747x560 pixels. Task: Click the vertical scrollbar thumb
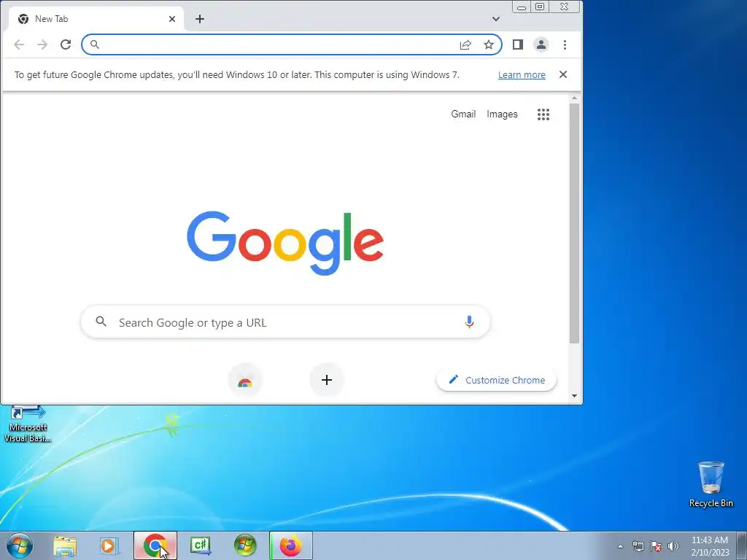(575, 223)
